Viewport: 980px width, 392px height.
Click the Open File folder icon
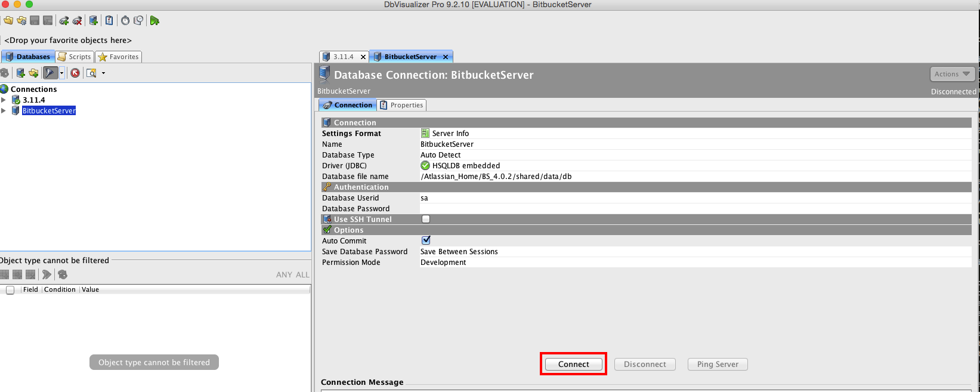pyautogui.click(x=8, y=21)
